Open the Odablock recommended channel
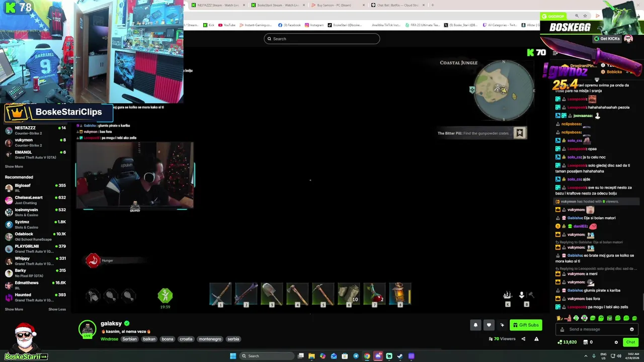644x362 pixels. point(35,236)
